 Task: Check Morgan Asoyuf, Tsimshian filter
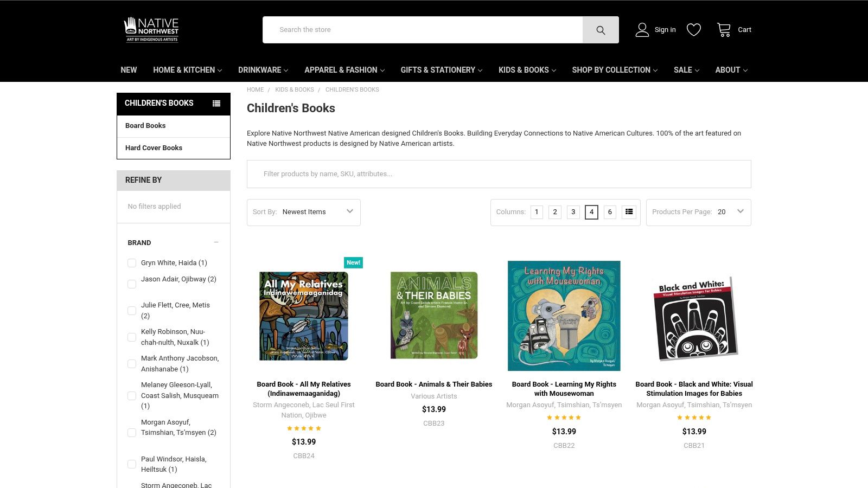(132, 433)
